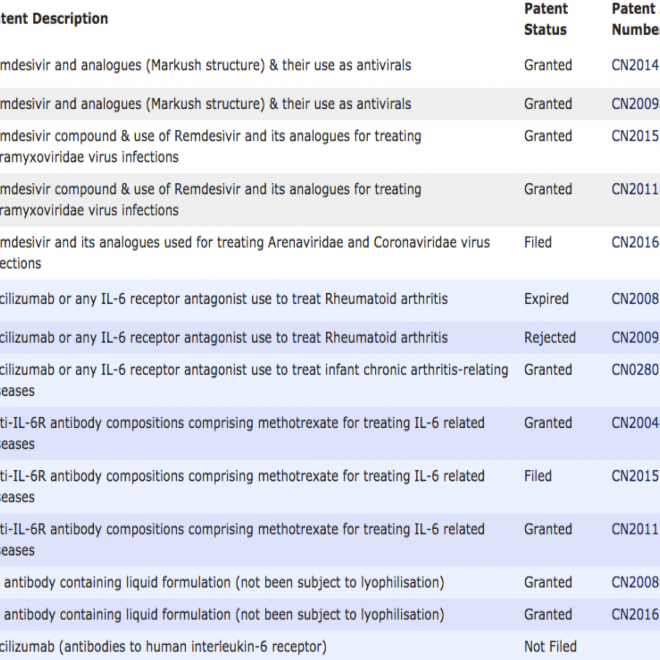The height and width of the screenshot is (660, 660).
Task: Open the CN2004 patent number link
Action: (636, 423)
